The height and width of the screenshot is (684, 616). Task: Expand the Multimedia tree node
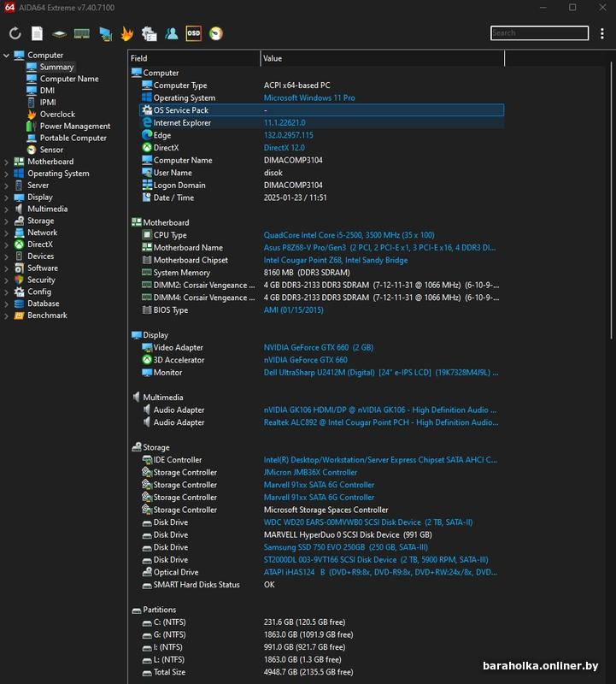click(6, 209)
